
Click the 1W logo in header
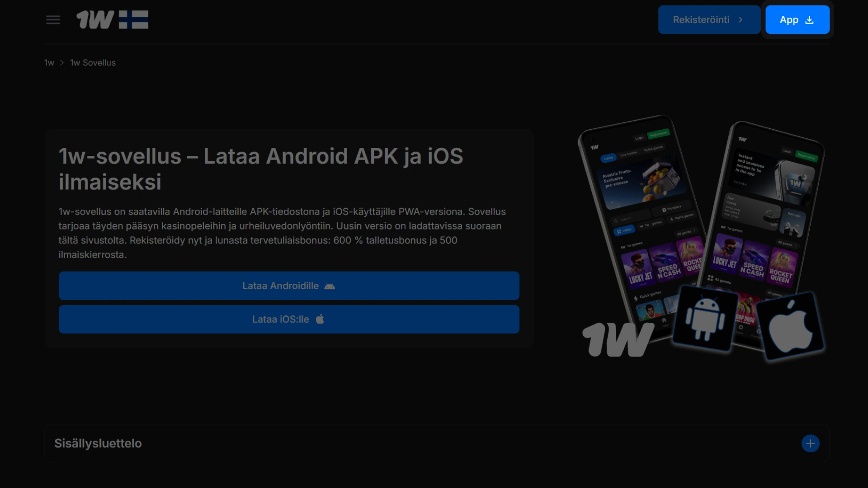95,20
